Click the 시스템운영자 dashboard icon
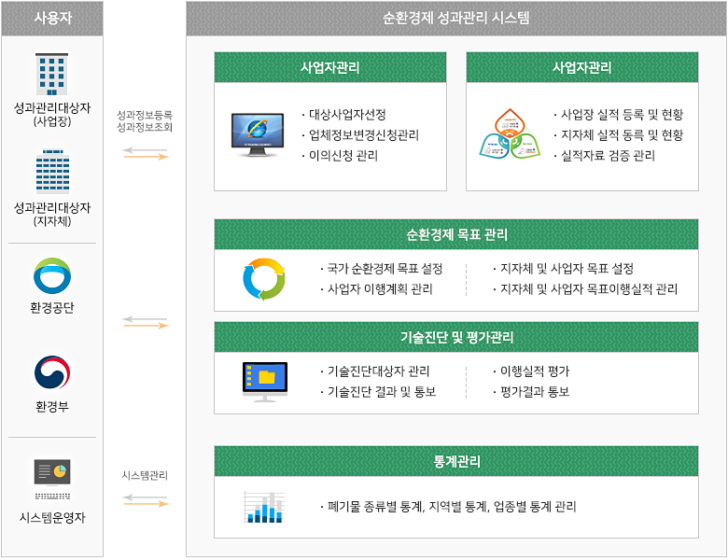Screen dimensions: 728x560 point(52,480)
